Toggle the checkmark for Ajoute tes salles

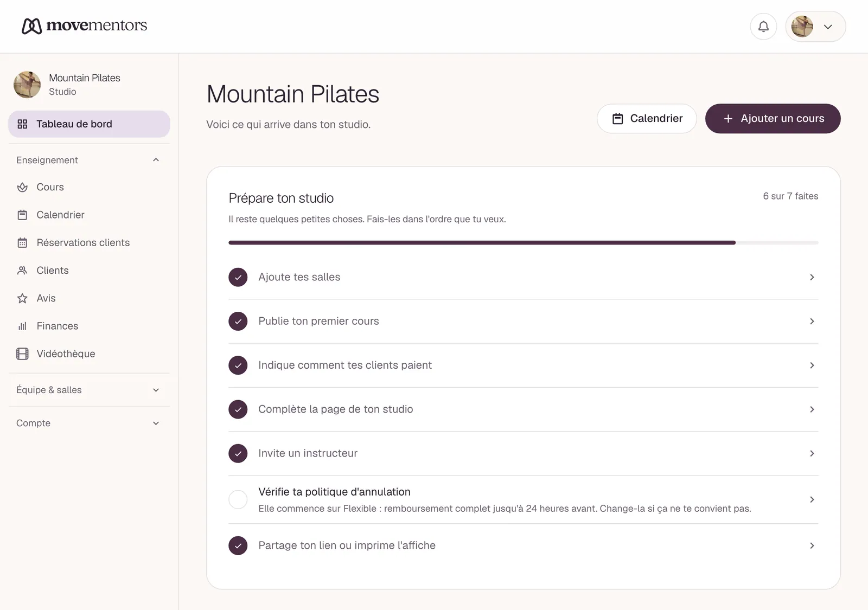[x=238, y=277]
